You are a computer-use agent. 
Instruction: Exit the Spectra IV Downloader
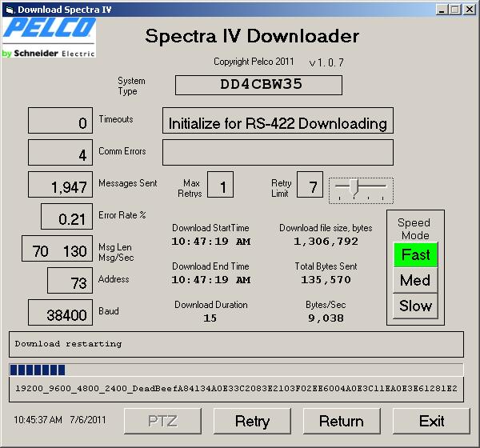(431, 421)
